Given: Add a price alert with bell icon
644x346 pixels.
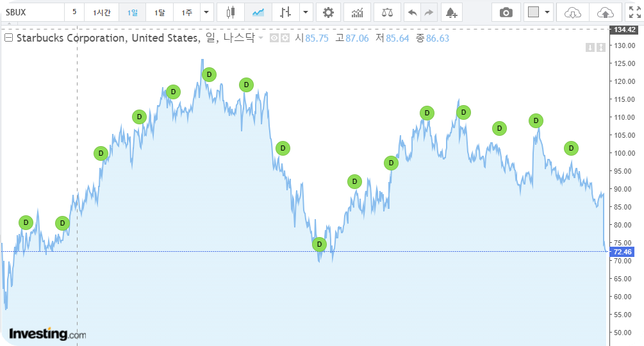Looking at the screenshot, I should tap(451, 12).
